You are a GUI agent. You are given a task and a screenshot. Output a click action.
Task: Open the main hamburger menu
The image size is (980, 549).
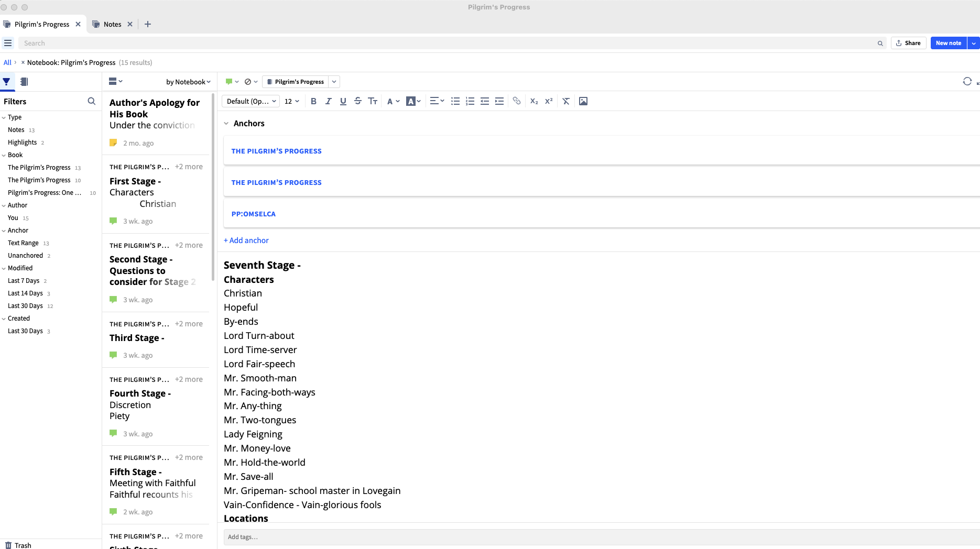coord(8,43)
